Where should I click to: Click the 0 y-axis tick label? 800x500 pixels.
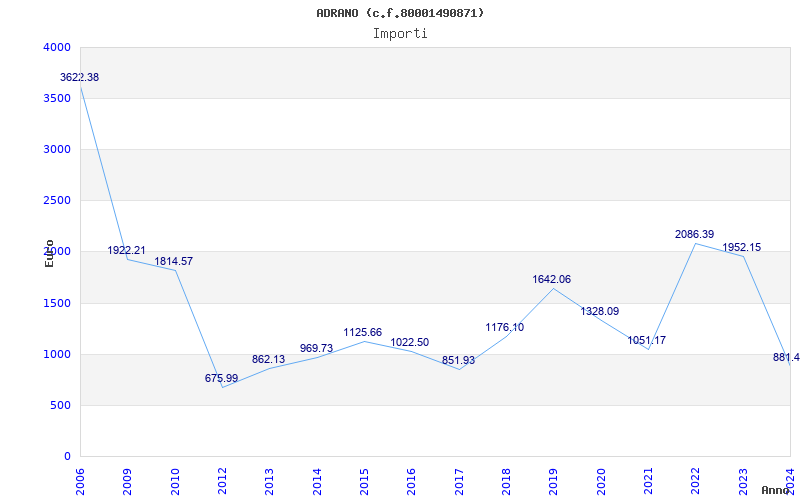(67, 456)
